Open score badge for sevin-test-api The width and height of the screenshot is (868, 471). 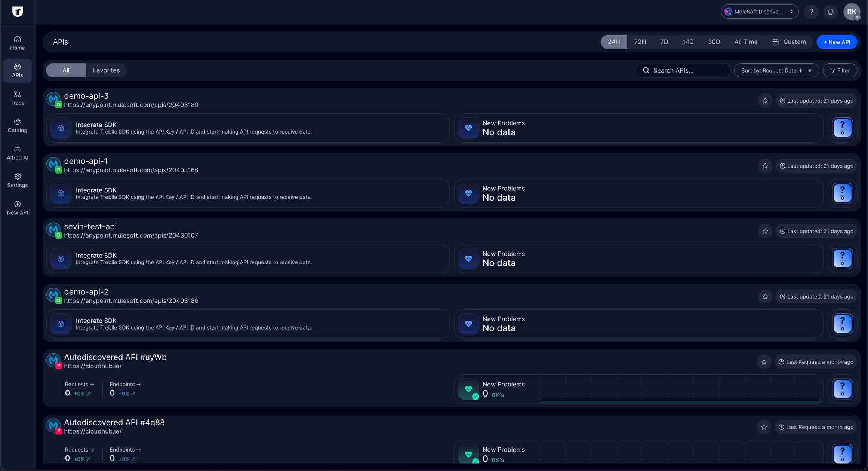[843, 259]
